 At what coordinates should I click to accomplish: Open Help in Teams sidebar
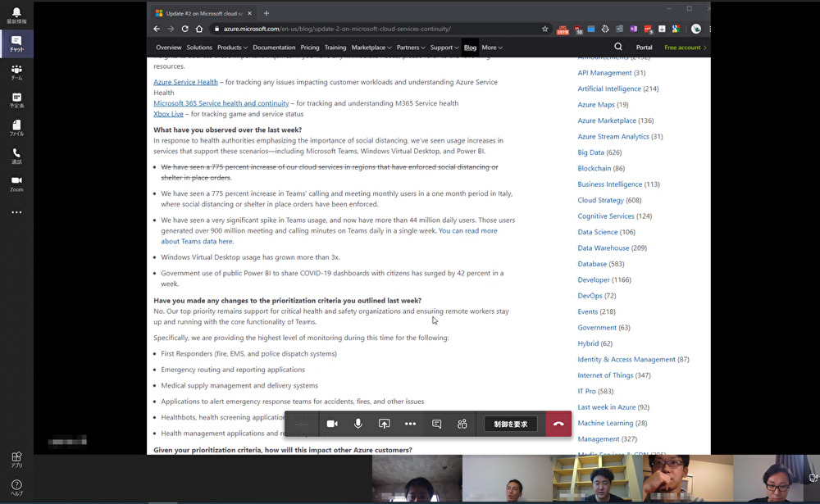(16, 488)
